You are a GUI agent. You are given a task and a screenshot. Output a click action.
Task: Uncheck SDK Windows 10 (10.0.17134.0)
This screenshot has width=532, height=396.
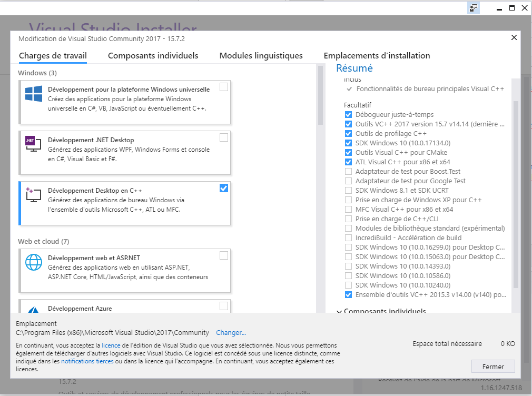pyautogui.click(x=348, y=143)
